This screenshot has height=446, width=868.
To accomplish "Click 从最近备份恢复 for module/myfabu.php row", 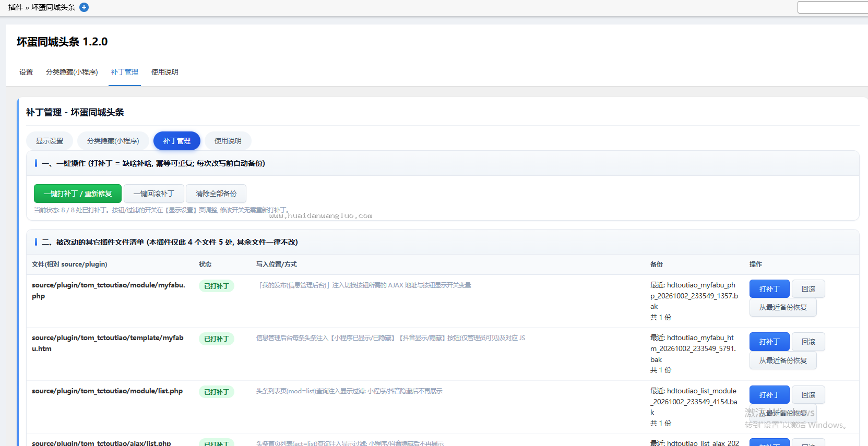I will [783, 307].
